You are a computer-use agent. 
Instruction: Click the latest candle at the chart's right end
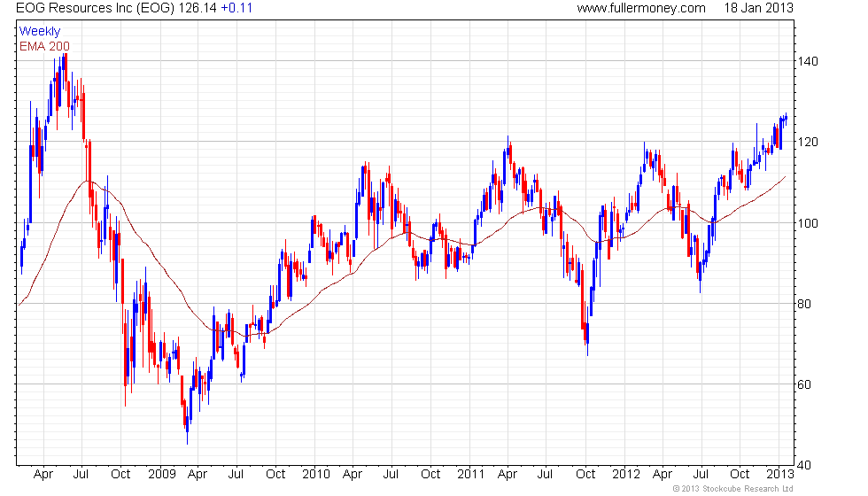coord(787,119)
